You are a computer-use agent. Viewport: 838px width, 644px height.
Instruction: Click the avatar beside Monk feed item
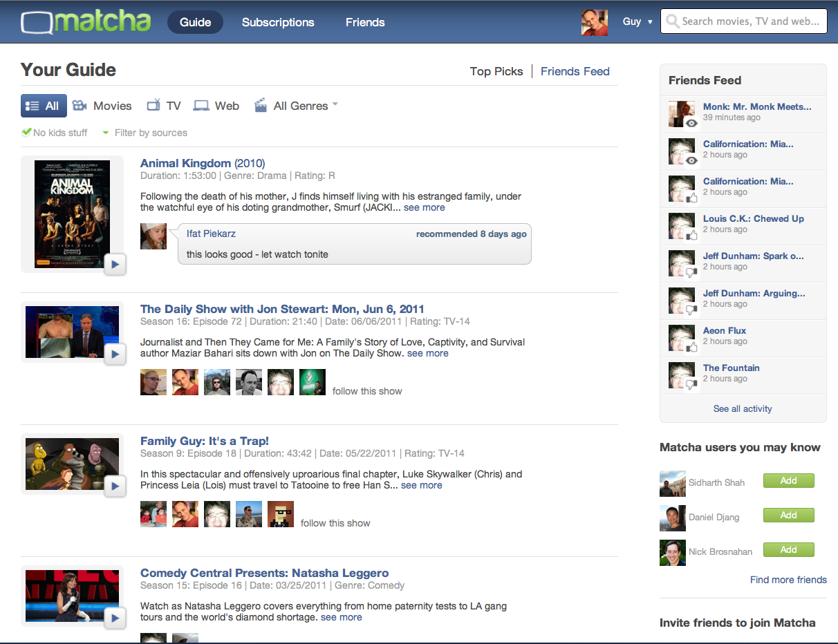(682, 114)
